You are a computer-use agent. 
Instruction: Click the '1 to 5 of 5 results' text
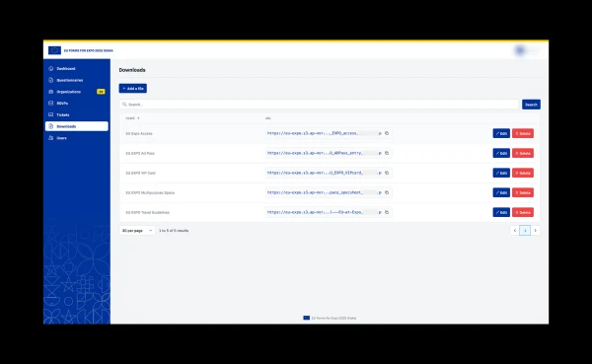[174, 230]
